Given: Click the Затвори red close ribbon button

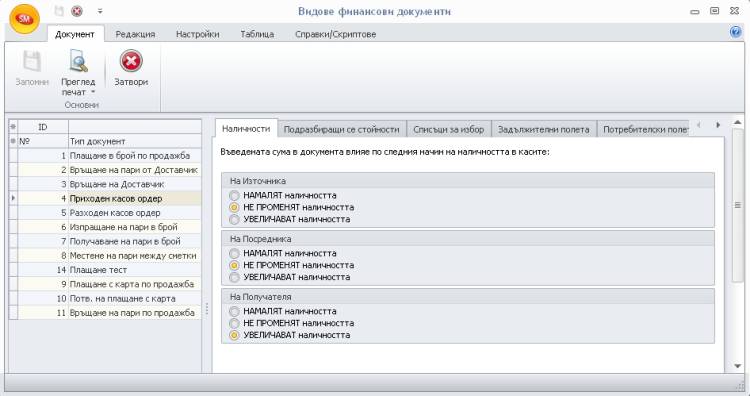Looking at the screenshot, I should [131, 69].
